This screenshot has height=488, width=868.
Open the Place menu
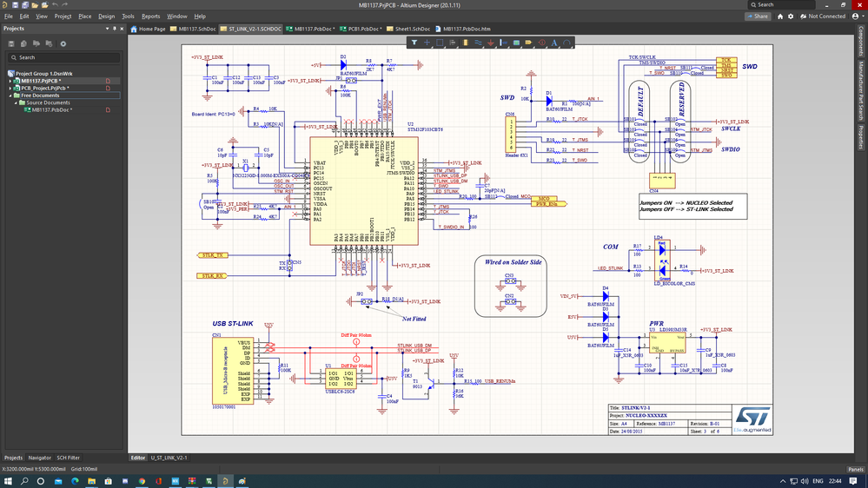click(84, 16)
